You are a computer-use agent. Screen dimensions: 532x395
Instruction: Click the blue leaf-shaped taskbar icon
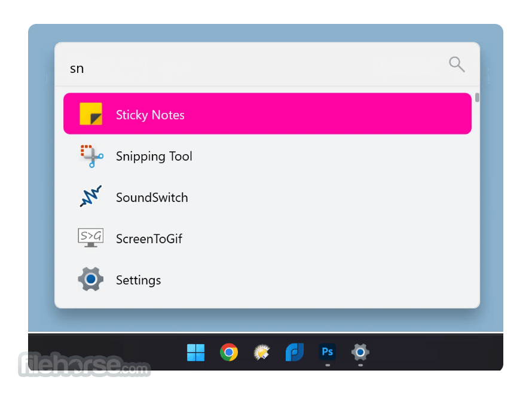[295, 353]
